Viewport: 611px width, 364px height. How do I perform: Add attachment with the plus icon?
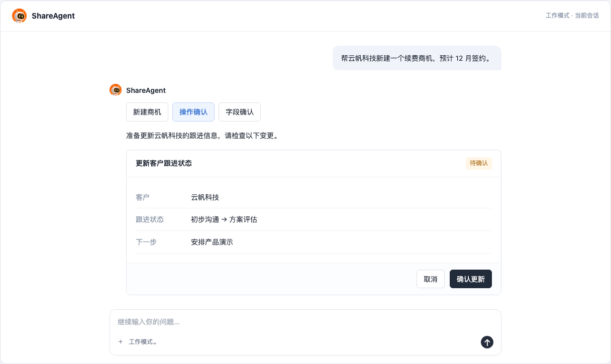coord(121,342)
